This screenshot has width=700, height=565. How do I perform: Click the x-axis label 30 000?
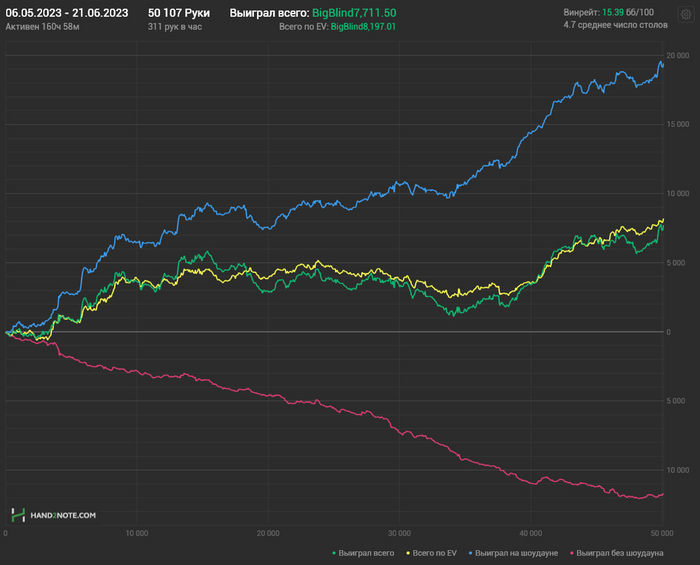point(399,533)
